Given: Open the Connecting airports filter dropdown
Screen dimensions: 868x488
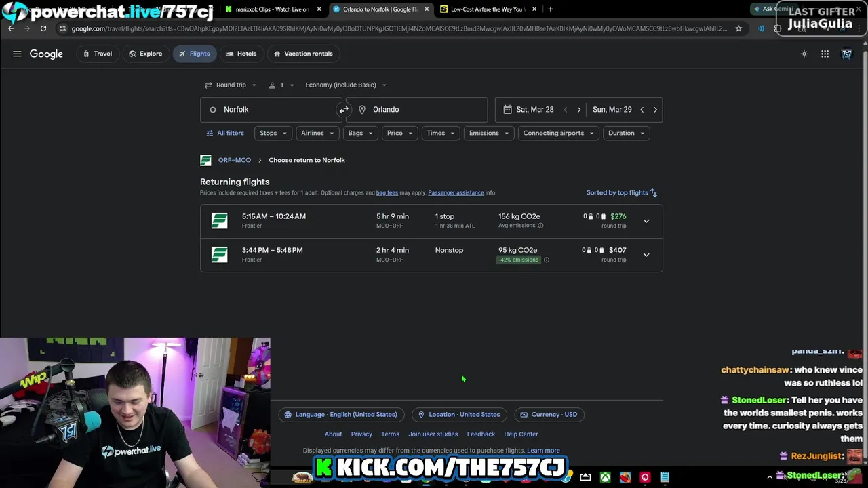Looking at the screenshot, I should [558, 133].
